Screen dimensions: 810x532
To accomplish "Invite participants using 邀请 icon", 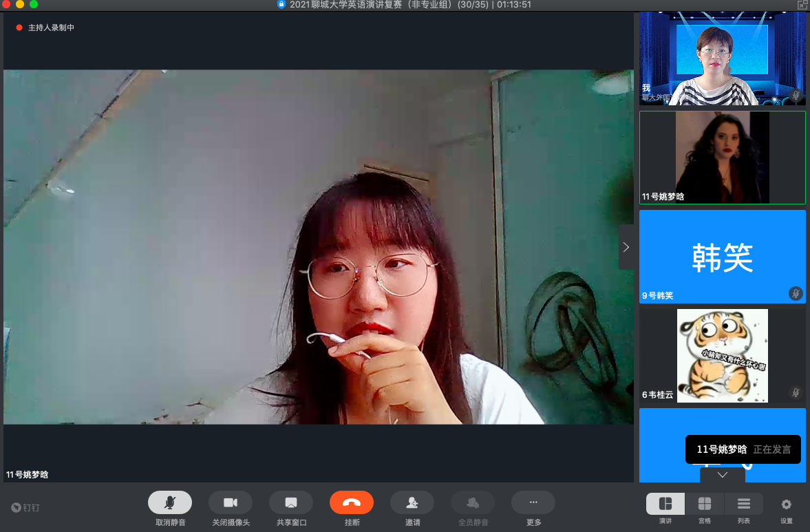I will pyautogui.click(x=412, y=503).
